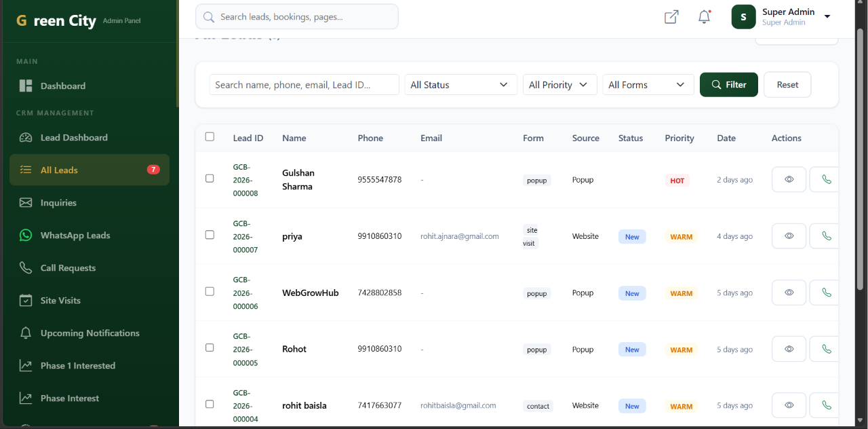Click the green Filter button
The width and height of the screenshot is (868, 429).
pos(729,85)
